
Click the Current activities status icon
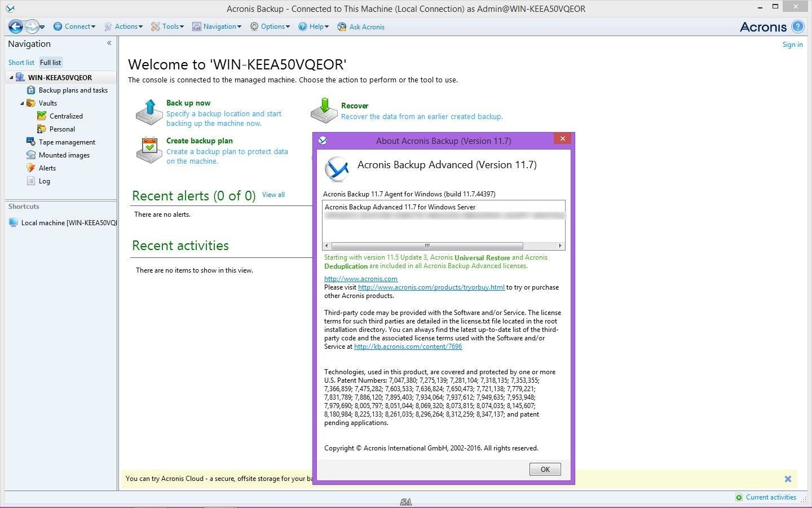click(739, 497)
